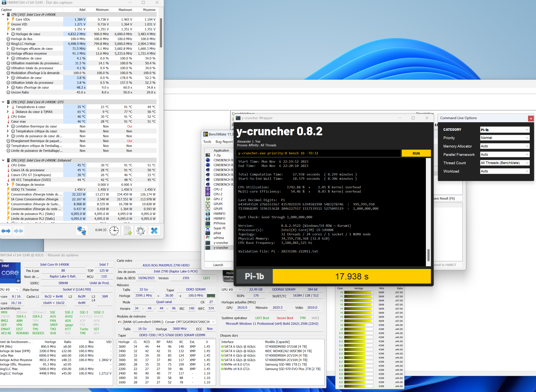This screenshot has height=392, width=536.
Task: Click HWiNFO sensor list vertical scrollbar
Action: click(161, 33)
